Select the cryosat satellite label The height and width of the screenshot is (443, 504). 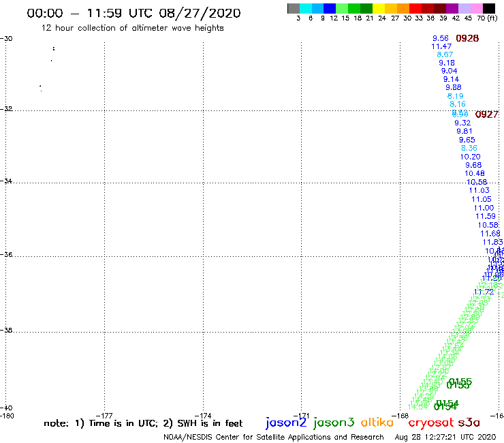pyautogui.click(x=431, y=423)
